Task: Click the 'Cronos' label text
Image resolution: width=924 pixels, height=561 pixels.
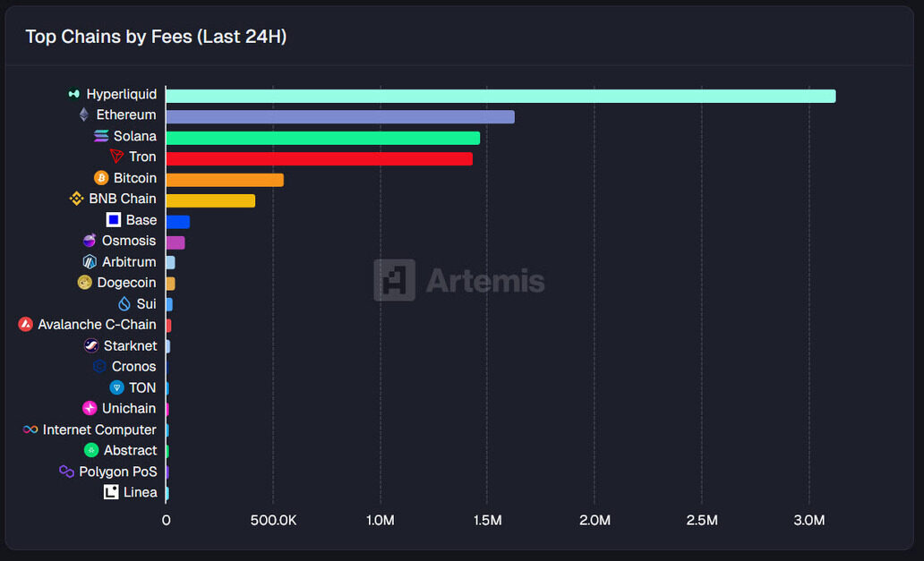Action: tap(133, 366)
